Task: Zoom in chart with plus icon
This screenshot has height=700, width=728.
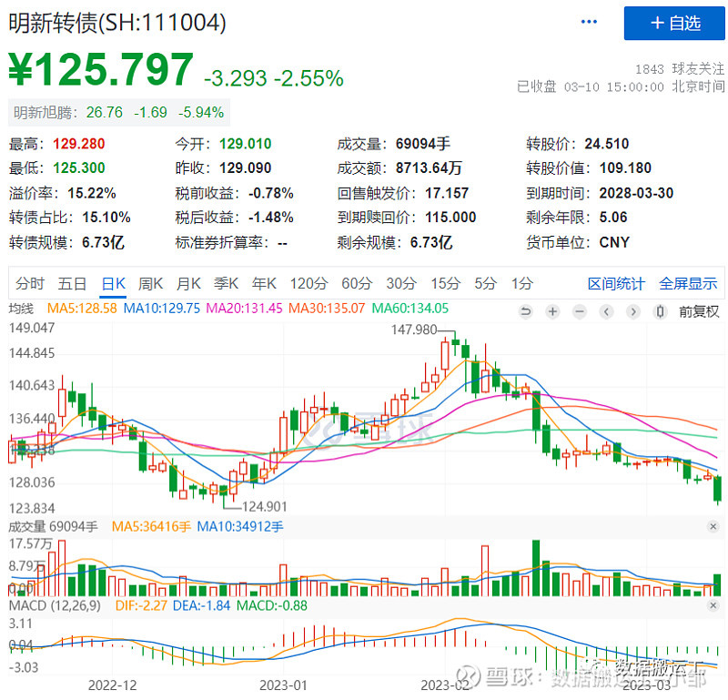Action: coord(552,311)
